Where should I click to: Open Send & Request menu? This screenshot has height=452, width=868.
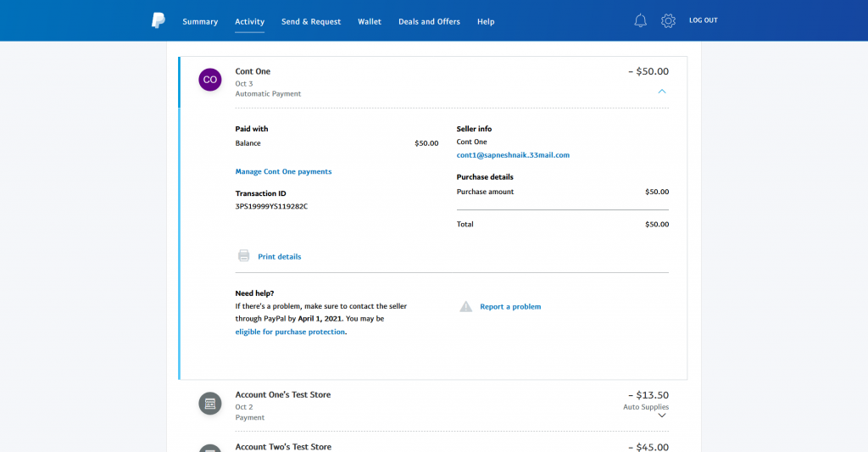click(311, 21)
